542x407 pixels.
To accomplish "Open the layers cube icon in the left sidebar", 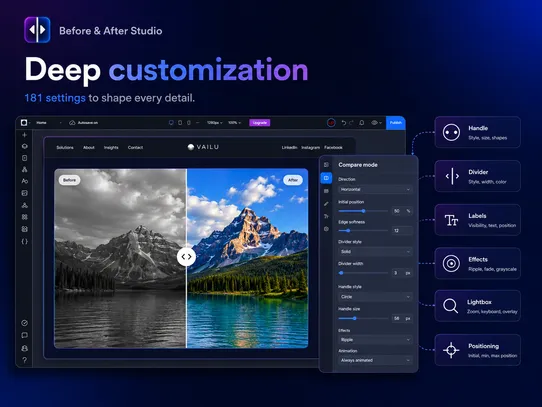I will pos(25,146).
